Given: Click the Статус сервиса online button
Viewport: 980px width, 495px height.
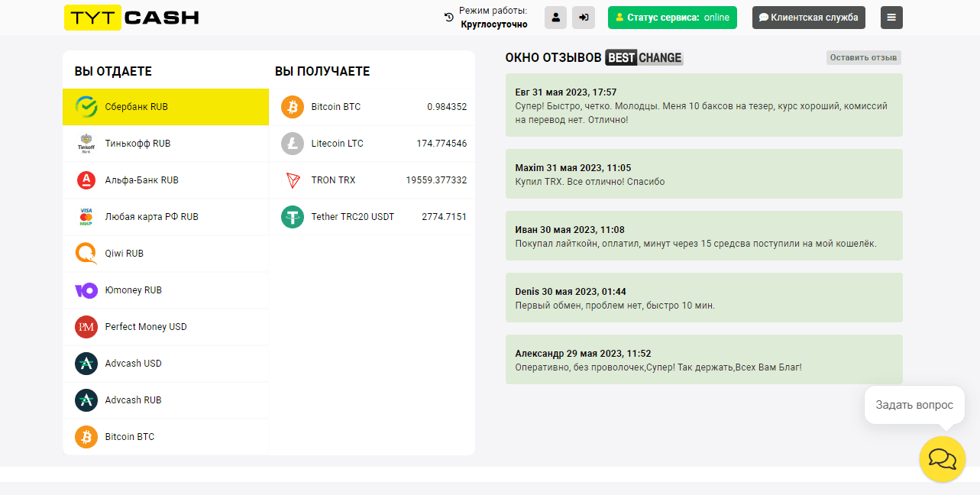Looking at the screenshot, I should [672, 18].
